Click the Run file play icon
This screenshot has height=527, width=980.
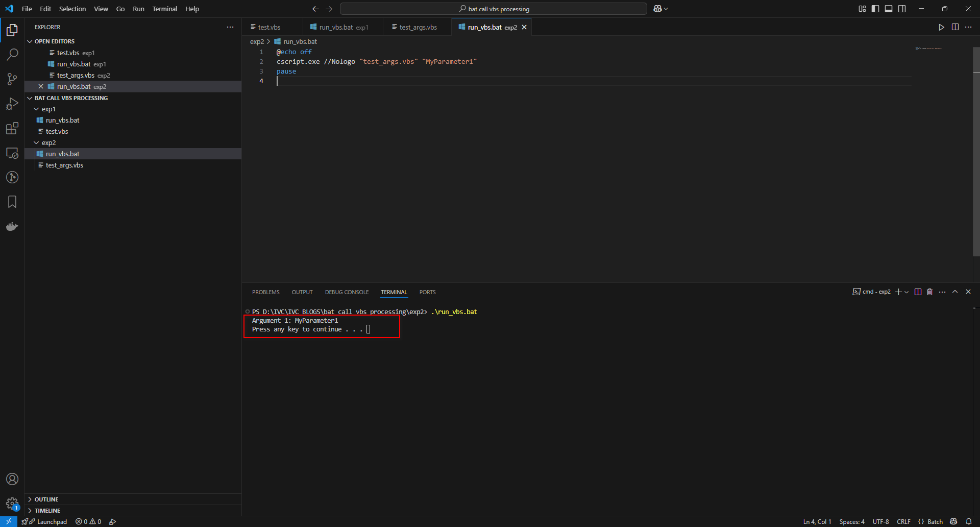click(941, 27)
